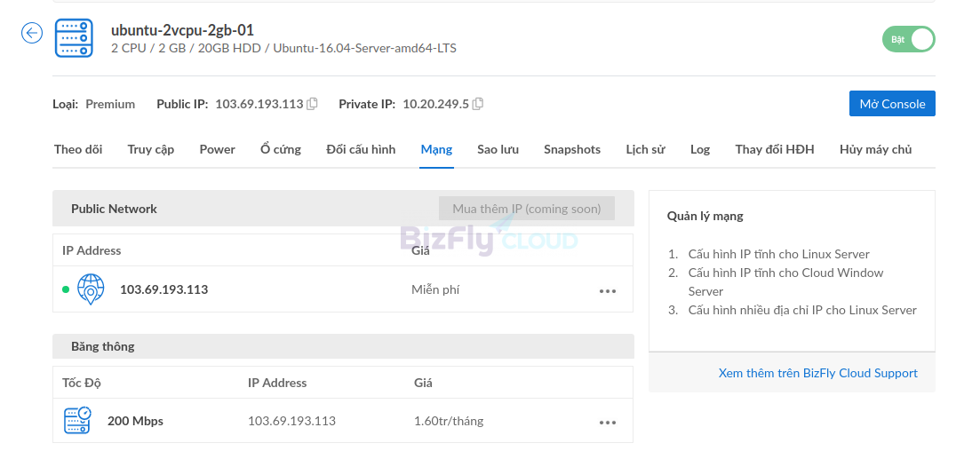
Task: Click the server icon beside ubuntu-2vcpu-2gb-01
Action: (x=74, y=38)
